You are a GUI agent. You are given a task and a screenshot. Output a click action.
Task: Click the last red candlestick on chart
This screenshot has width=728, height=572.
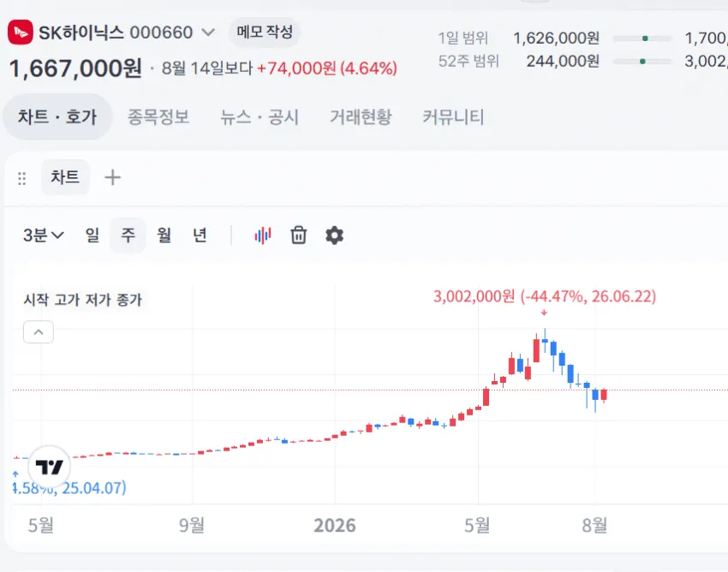[604, 395]
